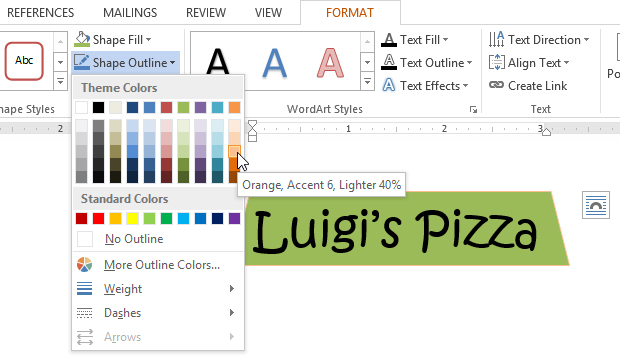Screen dimensions: 620x362
Task: Click the Luigi's Pizza text box
Action: click(407, 228)
